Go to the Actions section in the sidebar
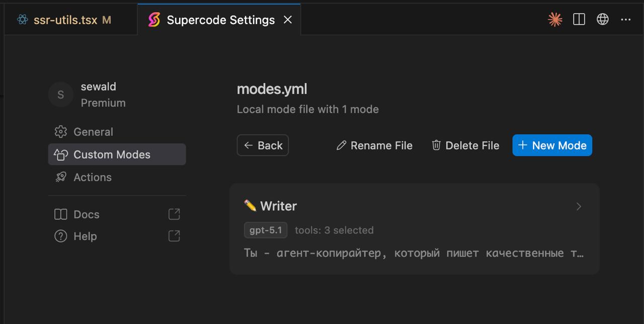644x324 pixels. point(93,177)
